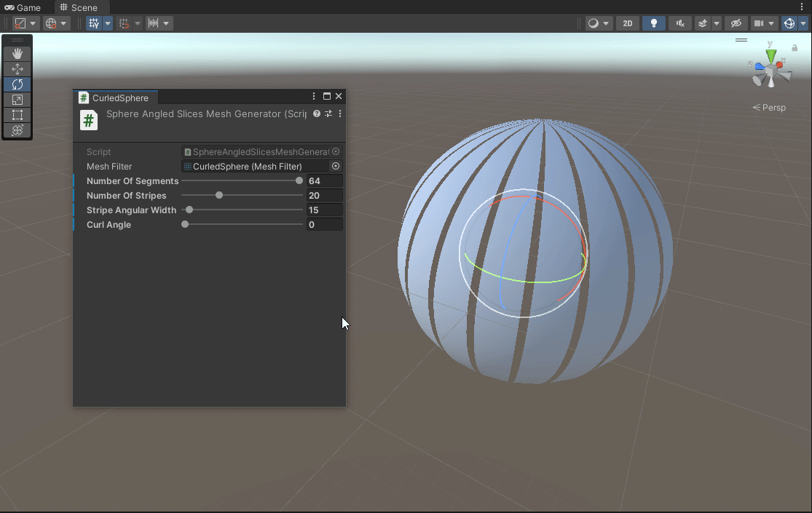Open Mesh Filter object picker circle

pos(336,166)
